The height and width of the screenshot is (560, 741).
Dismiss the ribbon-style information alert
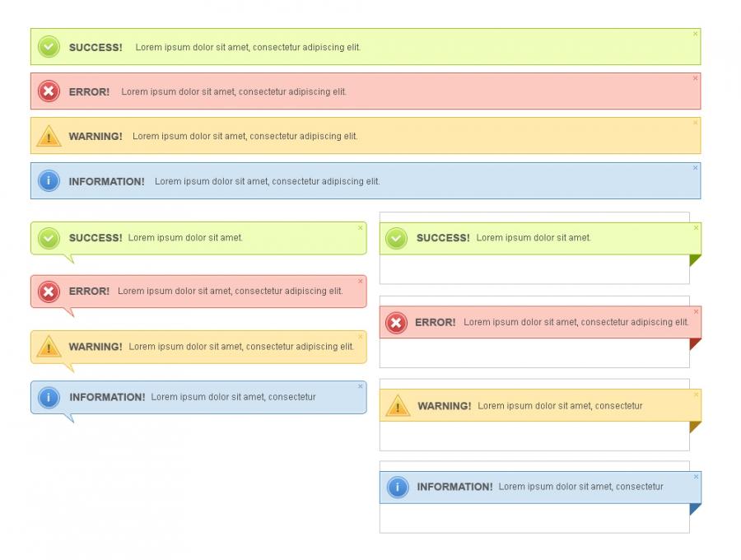(696, 476)
